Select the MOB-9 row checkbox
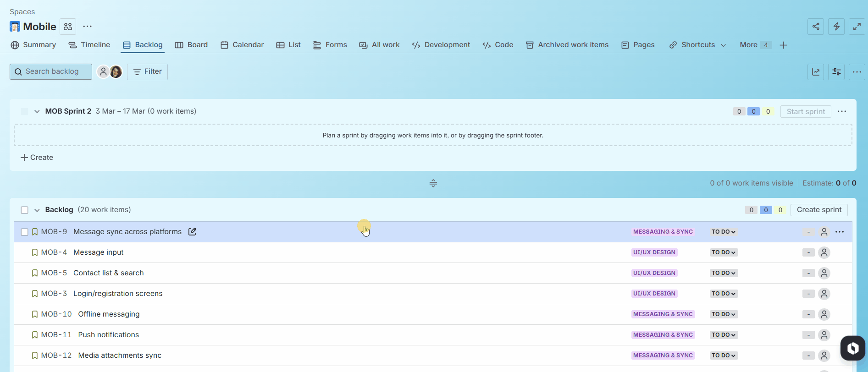 (25, 232)
